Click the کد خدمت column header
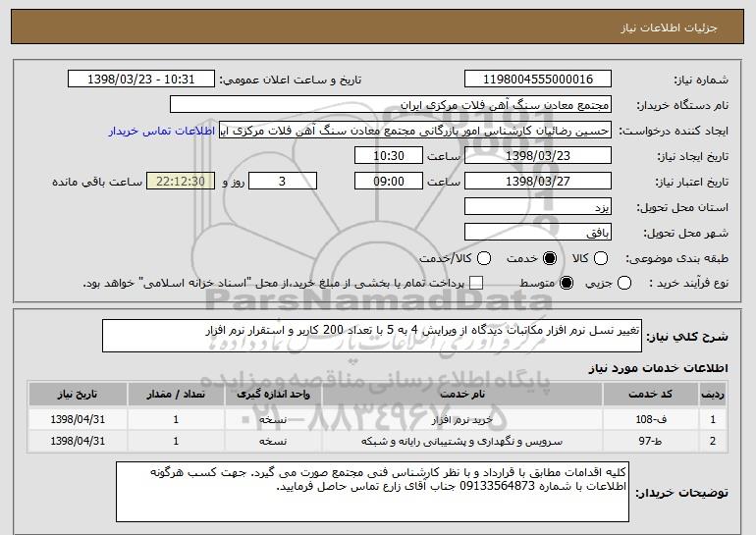 tap(650, 395)
